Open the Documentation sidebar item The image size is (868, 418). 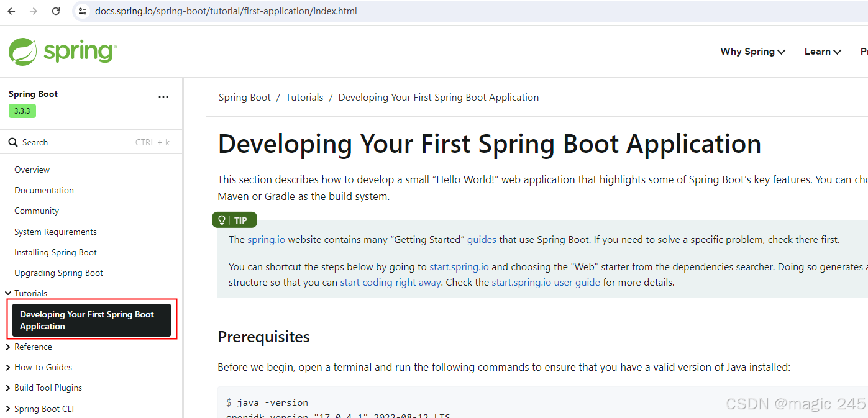pyautogui.click(x=44, y=190)
